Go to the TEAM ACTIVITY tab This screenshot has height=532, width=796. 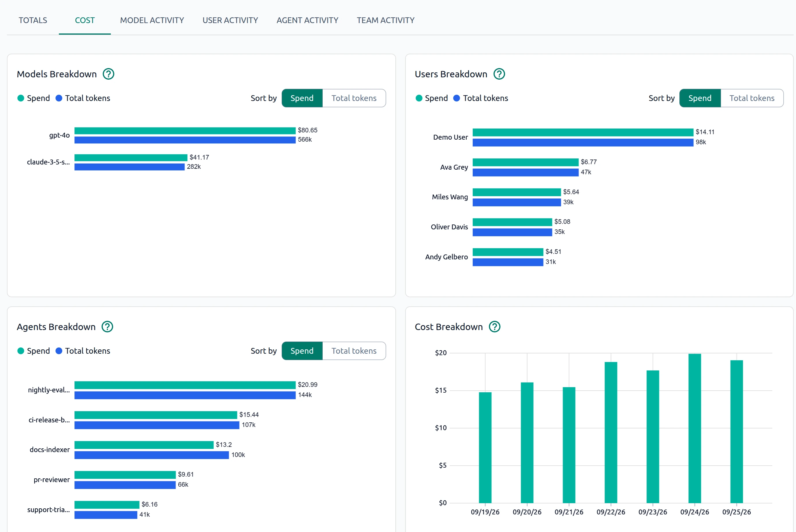[x=386, y=20]
